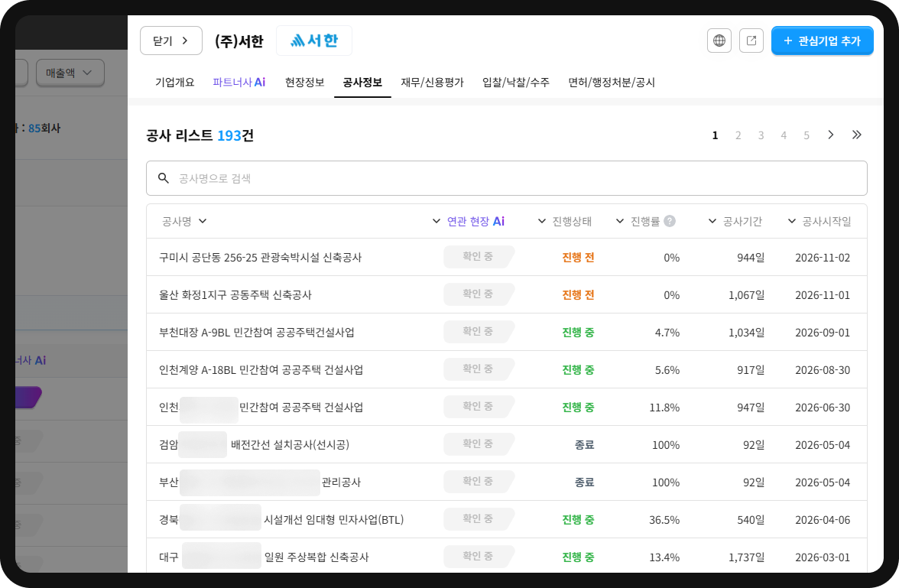Click start date 2026-04-06
899x588 pixels.
(x=823, y=520)
